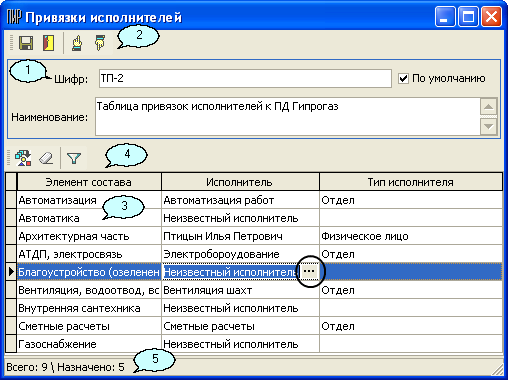This screenshot has width=508, height=380.
Task: Click the save floppy disk icon
Action: [26, 43]
